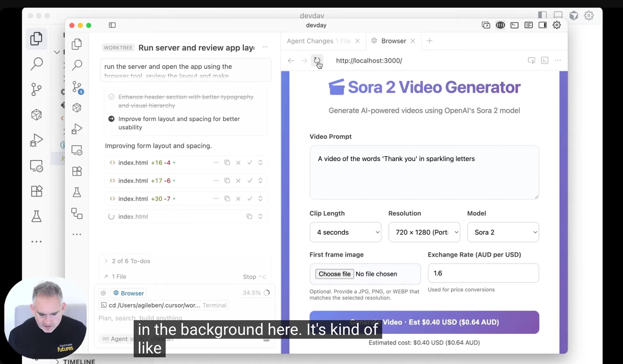Click the localhost:3000 address bar
Screen dimensions: 623x364
[369, 61]
